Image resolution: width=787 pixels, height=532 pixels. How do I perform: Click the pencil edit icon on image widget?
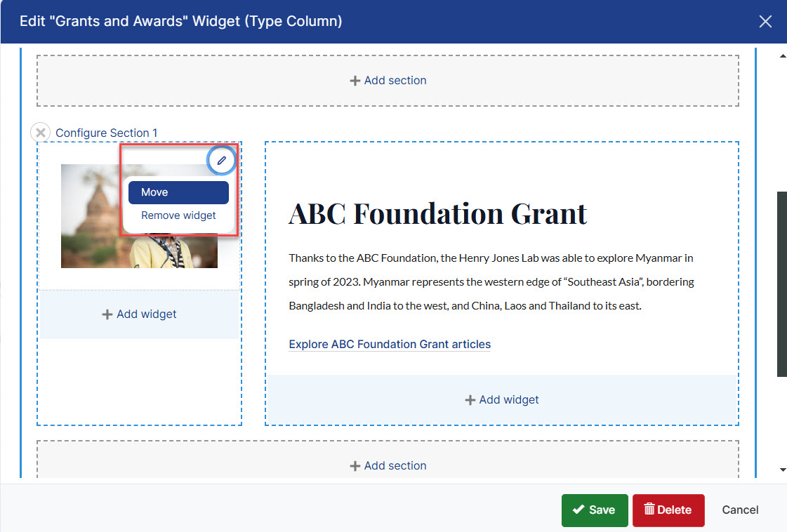(221, 161)
